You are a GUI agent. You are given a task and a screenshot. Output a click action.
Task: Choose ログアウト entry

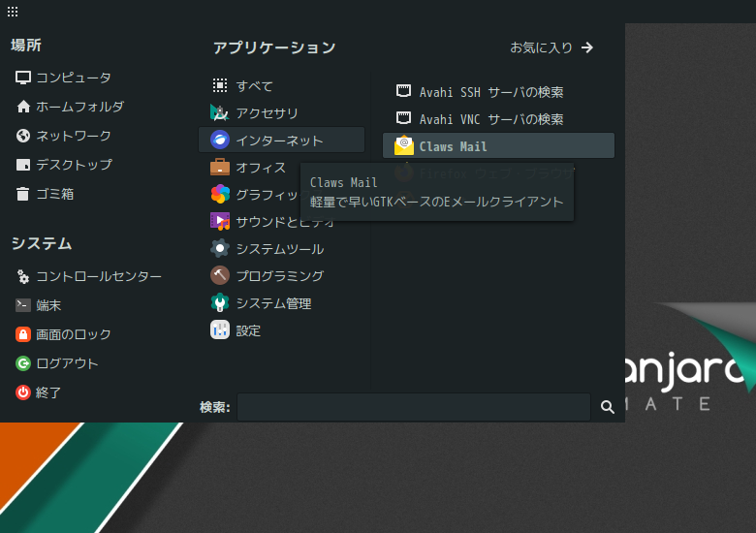tap(68, 362)
